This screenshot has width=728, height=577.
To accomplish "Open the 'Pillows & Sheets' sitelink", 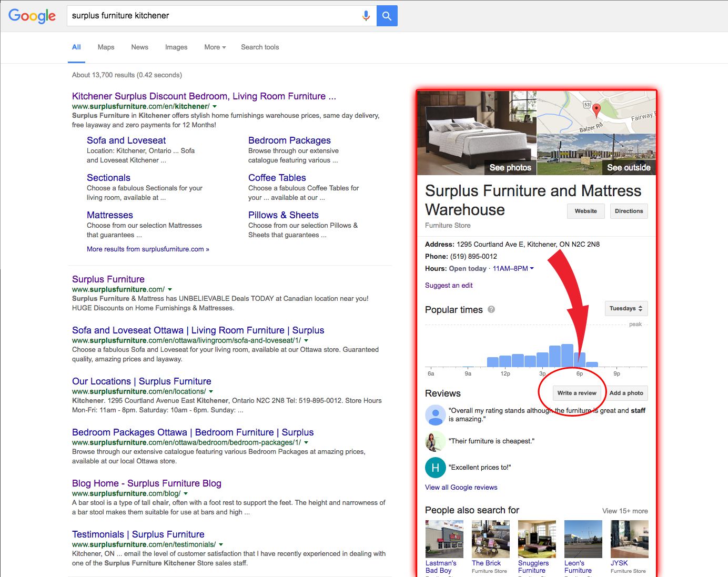I will click(x=284, y=215).
